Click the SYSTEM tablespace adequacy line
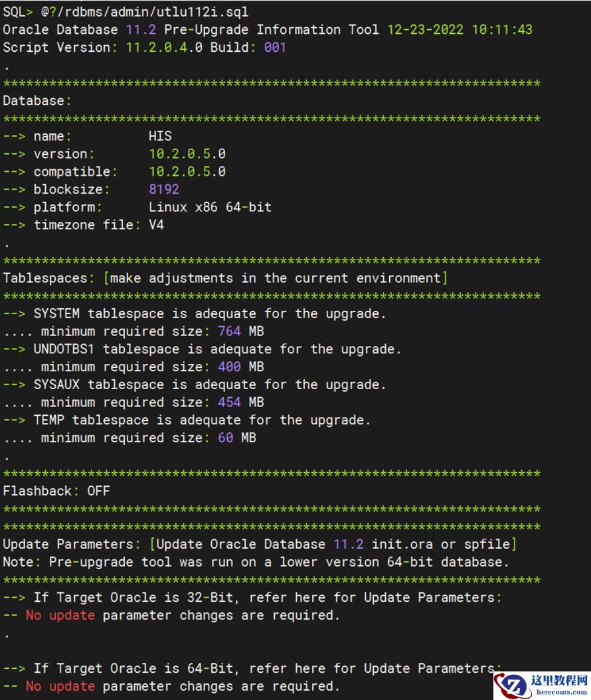Screen dimensions: 591x700 pyautogui.click(x=209, y=313)
